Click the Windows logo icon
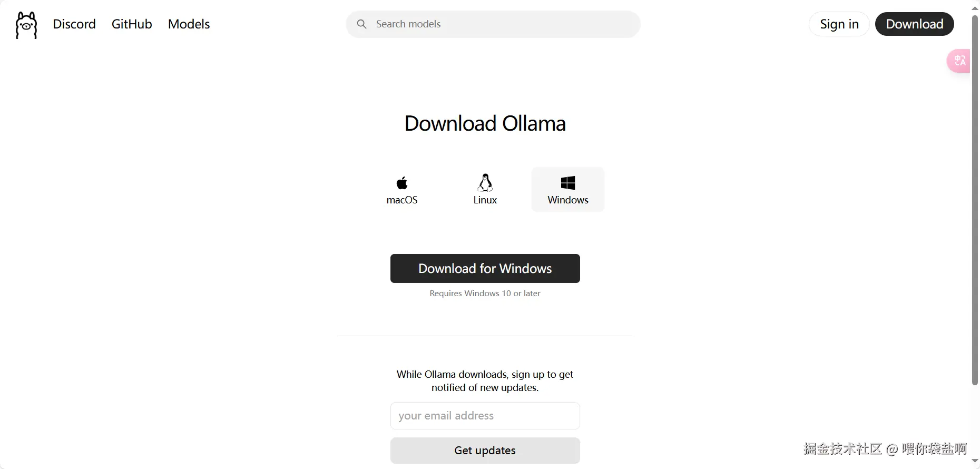Screen dimensions: 980x469 click(x=568, y=183)
